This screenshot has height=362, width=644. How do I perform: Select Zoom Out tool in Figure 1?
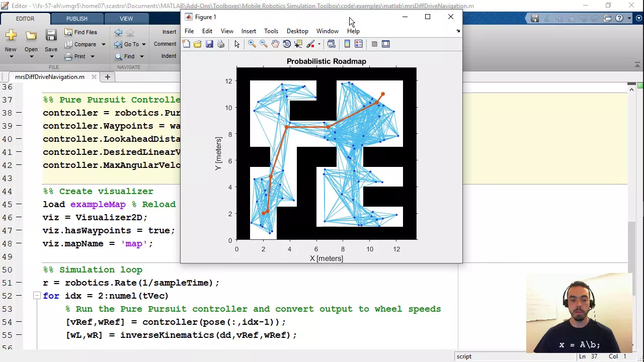(264, 44)
